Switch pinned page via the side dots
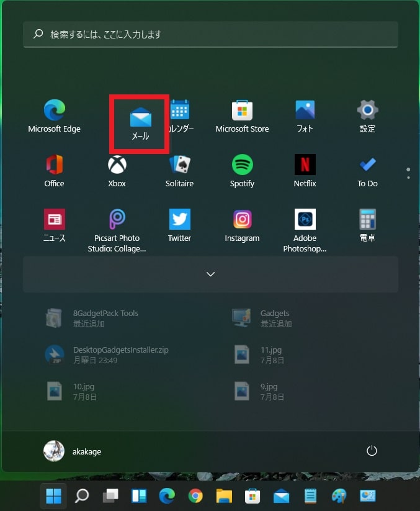Image resolution: width=420 pixels, height=511 pixels. point(408,173)
